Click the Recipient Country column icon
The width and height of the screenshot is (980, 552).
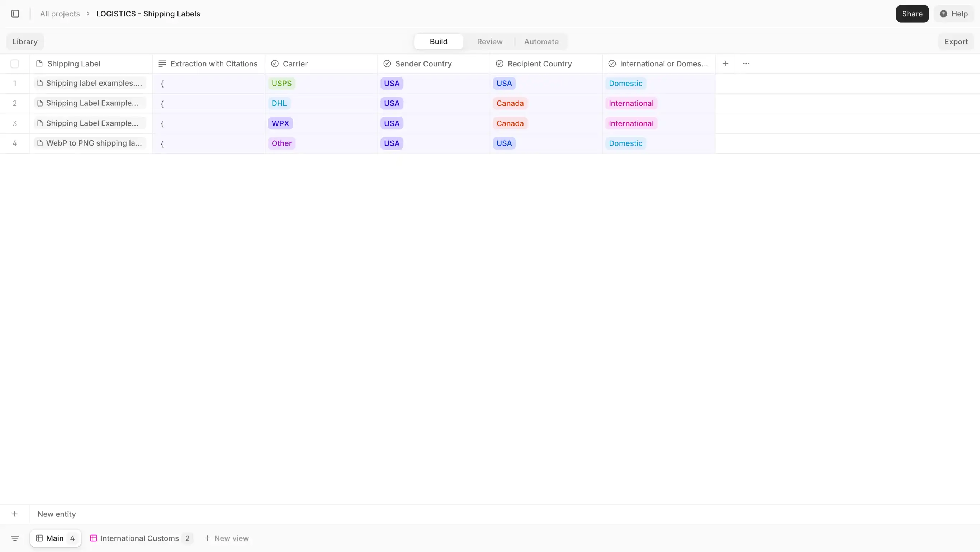(500, 63)
